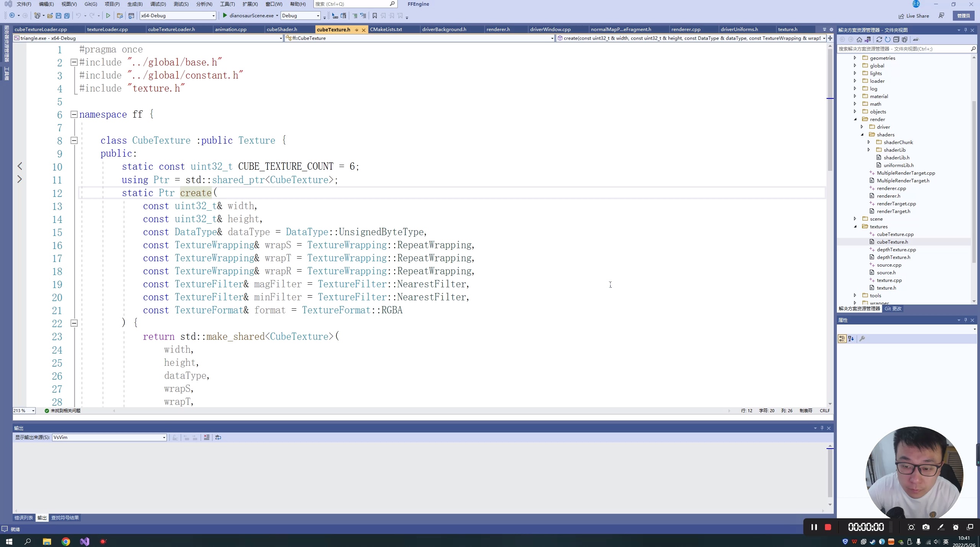Switch to the renderer.cpp tab
This screenshot has height=547, width=980.
(686, 29)
